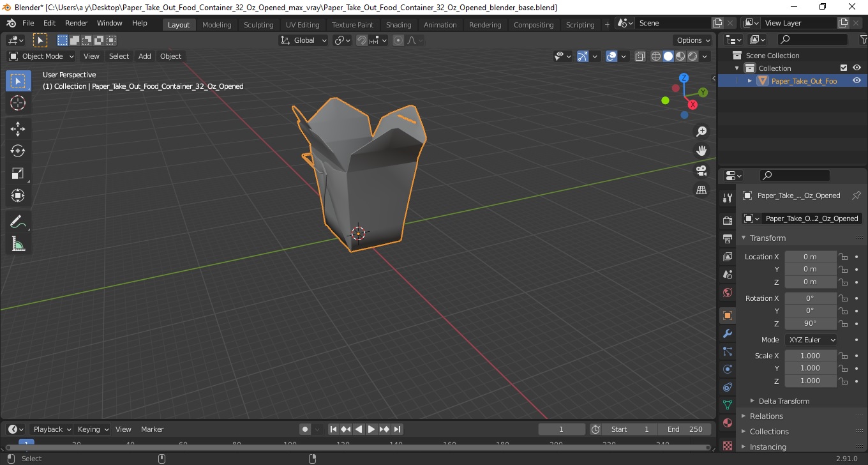The image size is (868, 465).
Task: Switch to the Modeling workspace tab
Action: tap(217, 25)
